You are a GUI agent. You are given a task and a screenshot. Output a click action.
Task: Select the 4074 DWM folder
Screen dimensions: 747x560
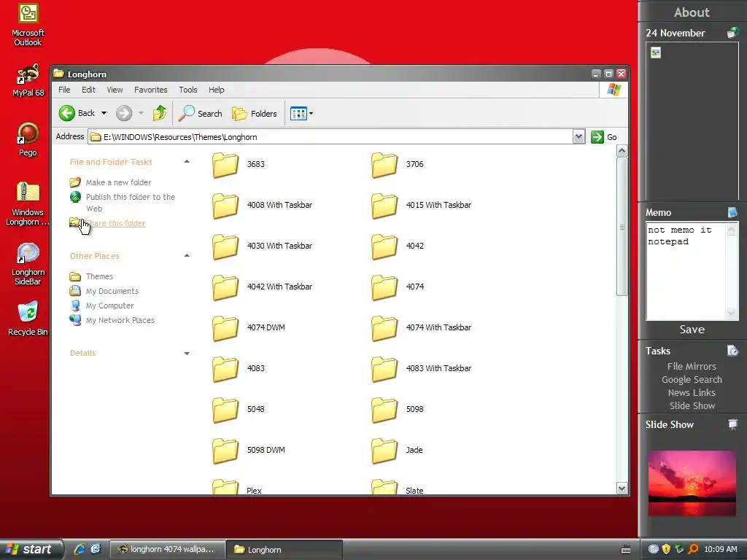[249, 327]
